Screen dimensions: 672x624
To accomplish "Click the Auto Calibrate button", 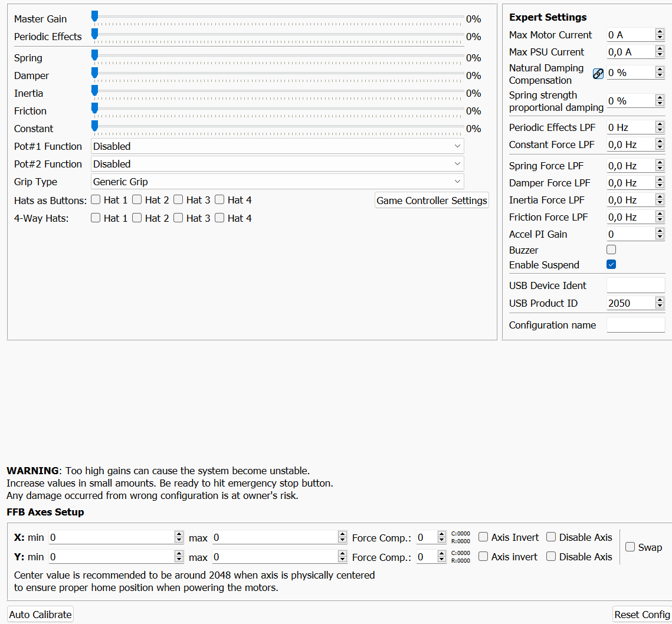I will pos(40,614).
